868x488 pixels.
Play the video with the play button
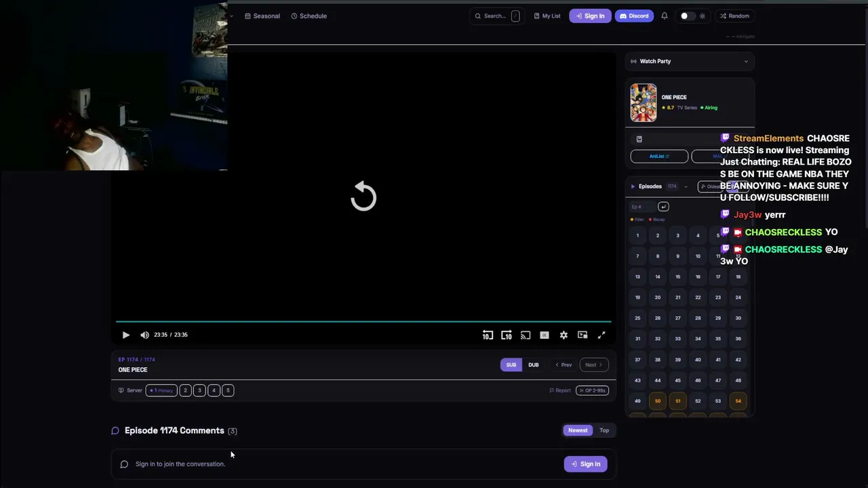click(125, 335)
